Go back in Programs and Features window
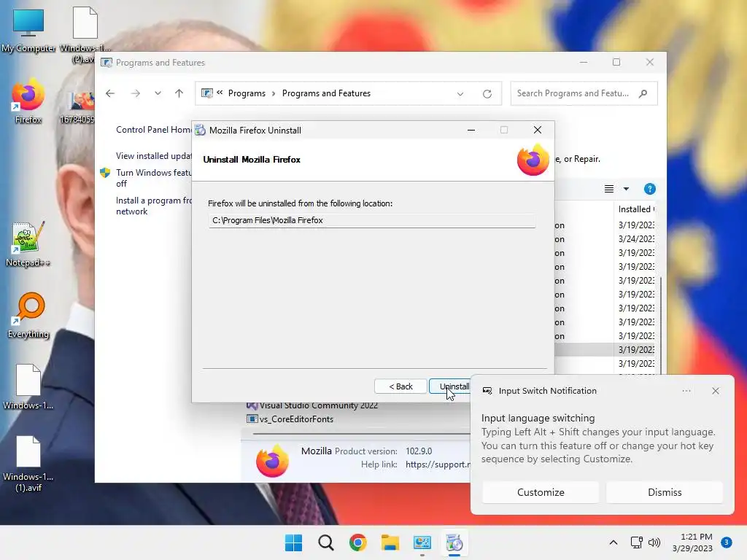 click(110, 93)
